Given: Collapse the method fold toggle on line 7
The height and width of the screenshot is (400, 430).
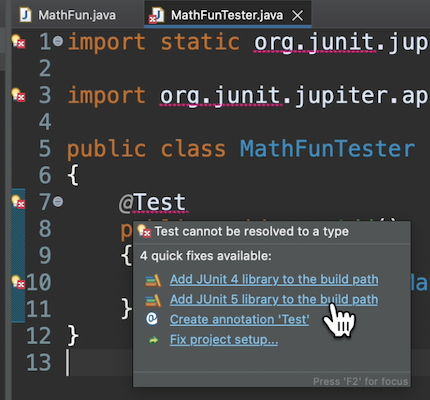Looking at the screenshot, I should point(58,202).
